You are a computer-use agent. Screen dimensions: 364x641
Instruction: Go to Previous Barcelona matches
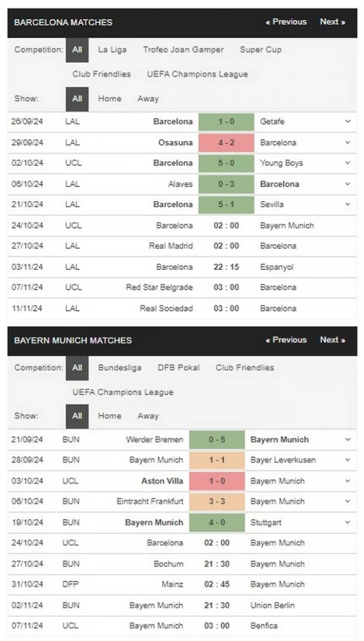[x=286, y=22]
